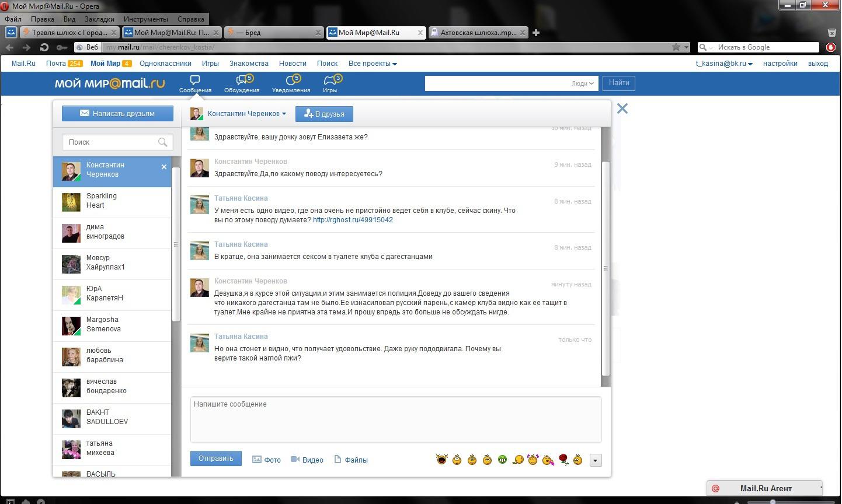Bookmark this page with the star icon
Screen dimensions: 842x504
[x=676, y=47]
